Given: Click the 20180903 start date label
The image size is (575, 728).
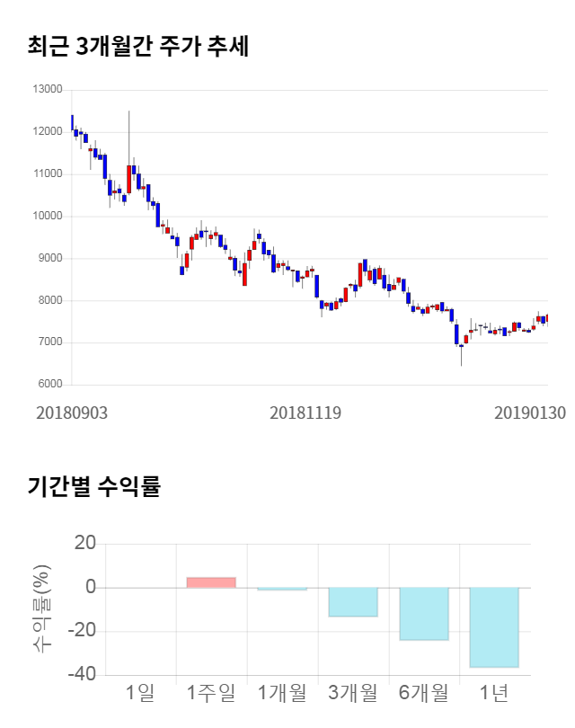Looking at the screenshot, I should tap(72, 413).
